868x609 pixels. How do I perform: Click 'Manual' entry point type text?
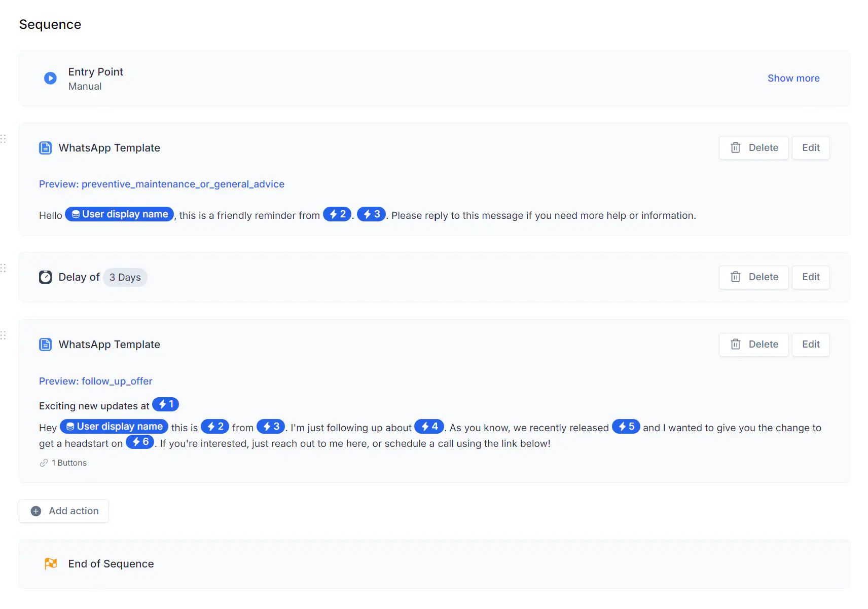(x=85, y=87)
